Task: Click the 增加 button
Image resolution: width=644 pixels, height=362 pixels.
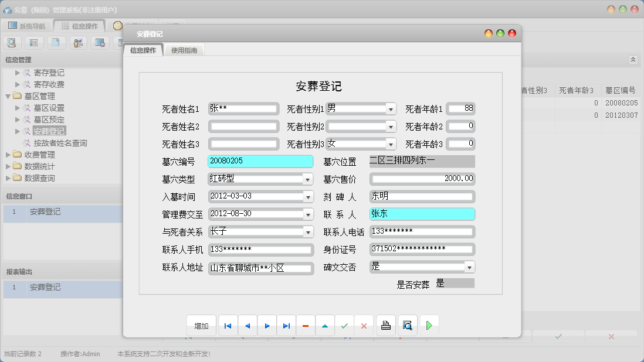Action: (x=201, y=325)
